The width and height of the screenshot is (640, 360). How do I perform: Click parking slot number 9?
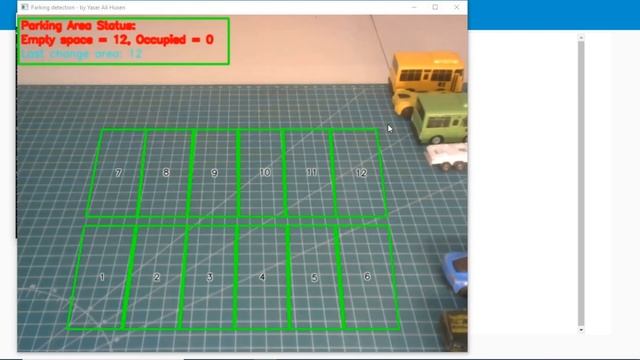coord(214,173)
